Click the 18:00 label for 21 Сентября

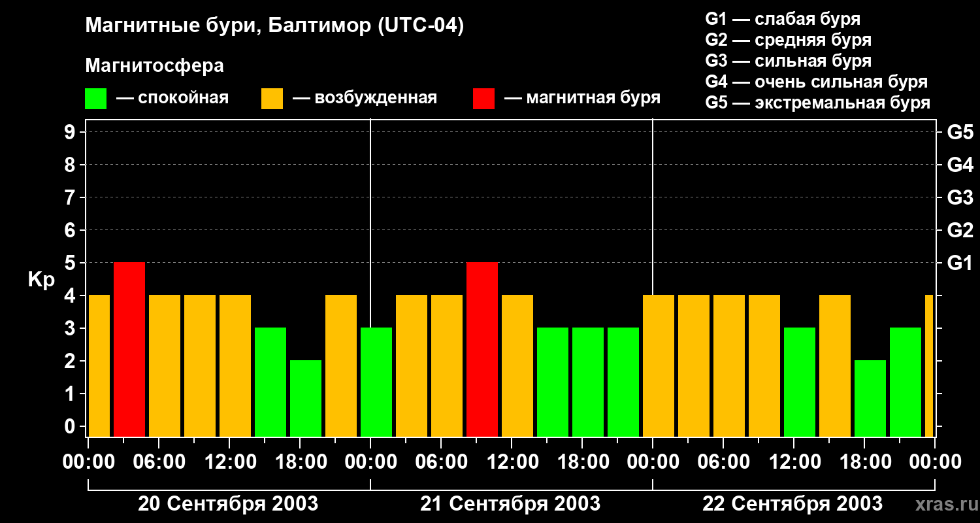(x=582, y=462)
